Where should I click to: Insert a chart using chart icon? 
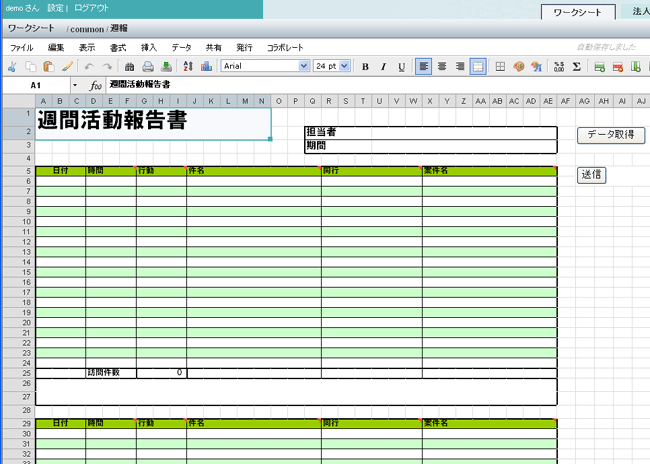[206, 67]
